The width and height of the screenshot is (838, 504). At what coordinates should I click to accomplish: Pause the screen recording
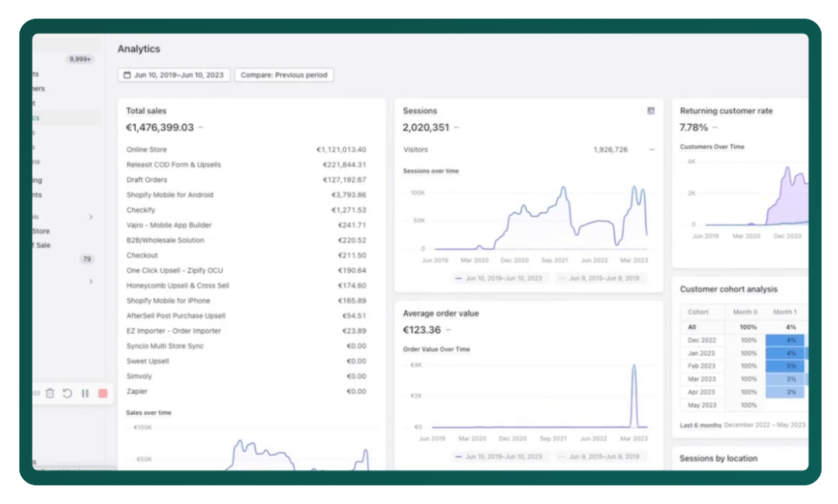pos(85,393)
